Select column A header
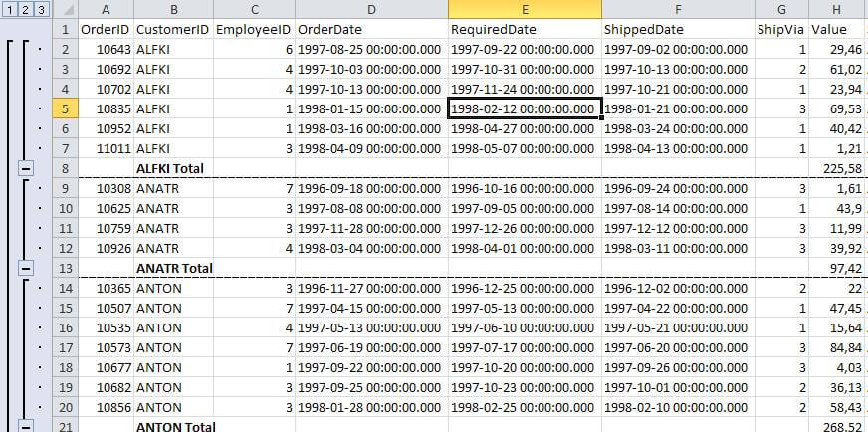 point(107,9)
